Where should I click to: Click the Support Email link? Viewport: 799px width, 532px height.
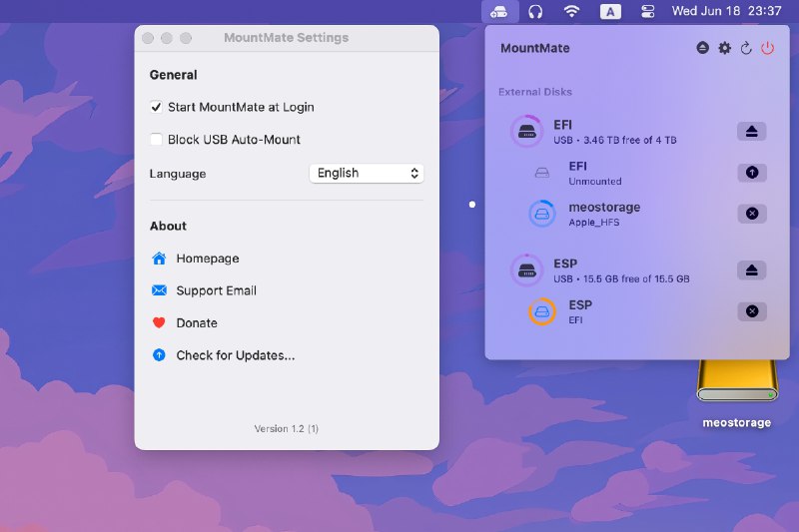point(216,290)
